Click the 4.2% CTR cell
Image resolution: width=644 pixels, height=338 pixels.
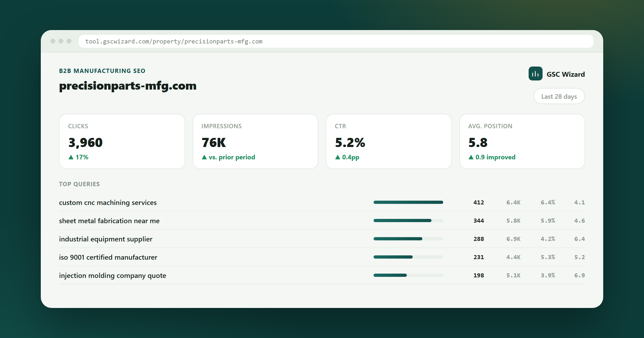click(548, 239)
